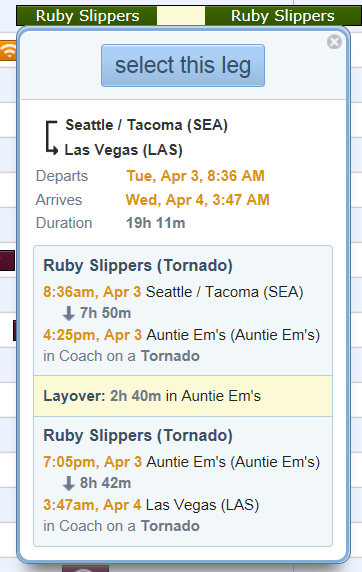Click the Layover 2h 40m yellow row
This screenshot has width=362, height=572.
tap(183, 396)
